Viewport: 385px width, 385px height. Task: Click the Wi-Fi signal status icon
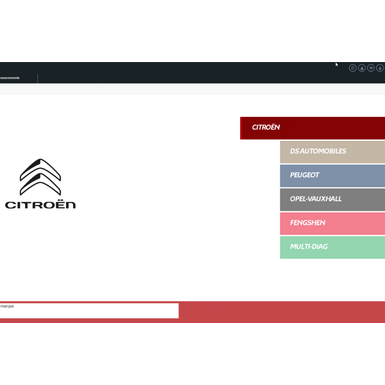point(371,68)
